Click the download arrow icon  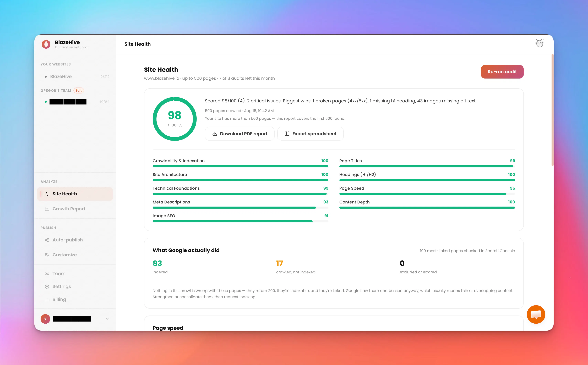[214, 134]
